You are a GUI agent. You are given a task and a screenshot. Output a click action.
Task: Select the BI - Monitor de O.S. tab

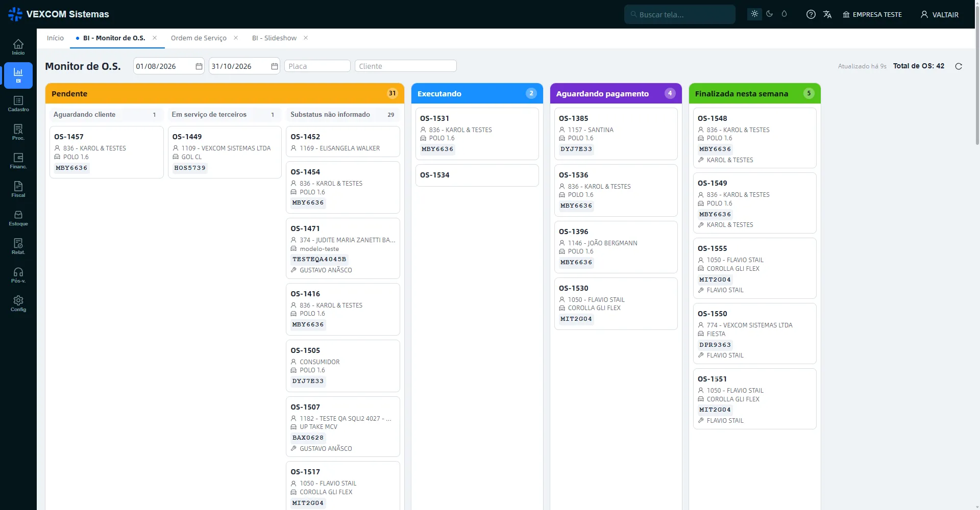(x=114, y=38)
